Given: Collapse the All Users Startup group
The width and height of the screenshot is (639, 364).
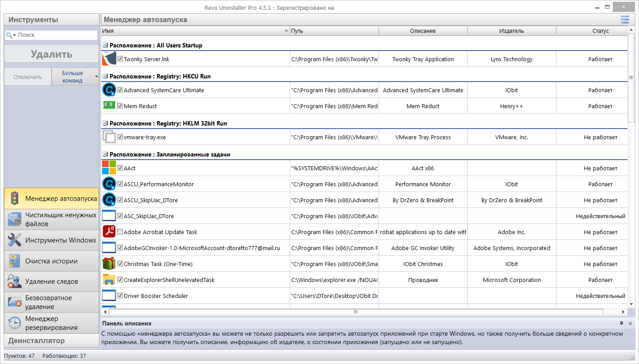Looking at the screenshot, I should point(105,45).
